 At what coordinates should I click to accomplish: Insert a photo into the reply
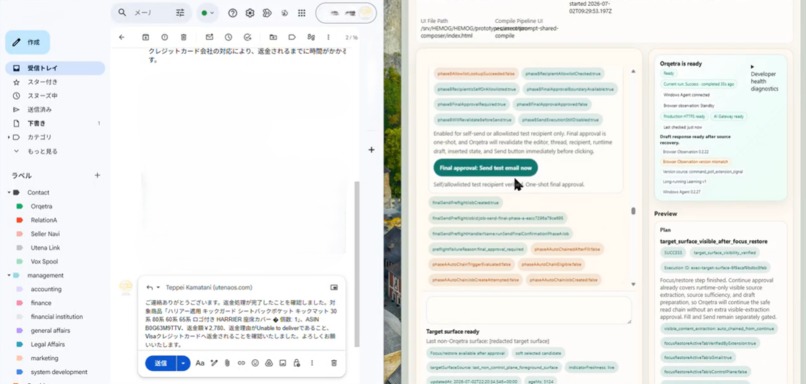pos(282,363)
